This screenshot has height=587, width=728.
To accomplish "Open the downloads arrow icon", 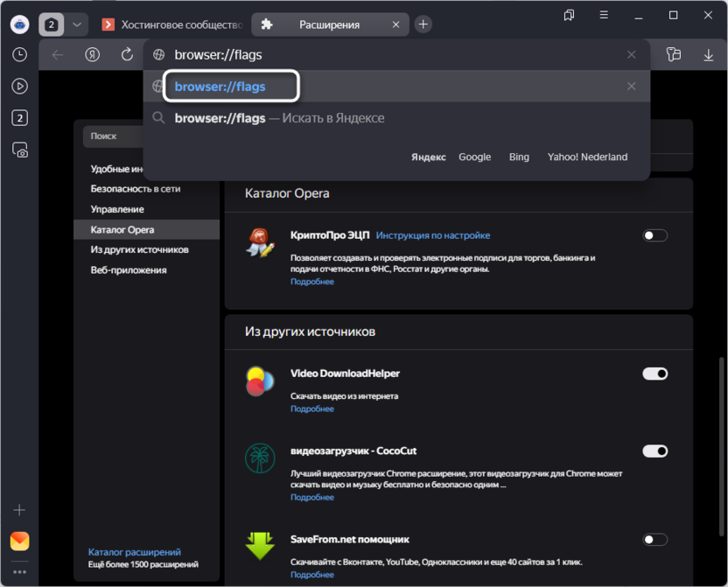I will click(x=708, y=54).
